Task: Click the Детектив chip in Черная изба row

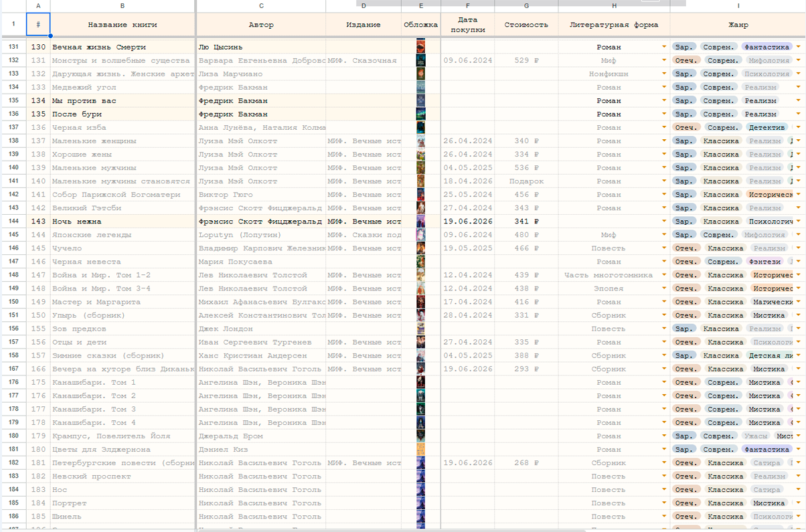Action: [767, 127]
